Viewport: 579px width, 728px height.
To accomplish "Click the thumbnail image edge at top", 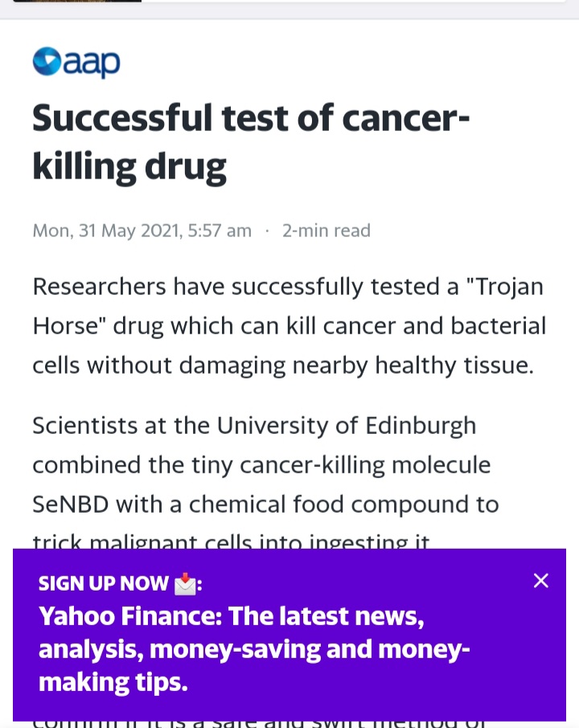I will tap(77, 1).
